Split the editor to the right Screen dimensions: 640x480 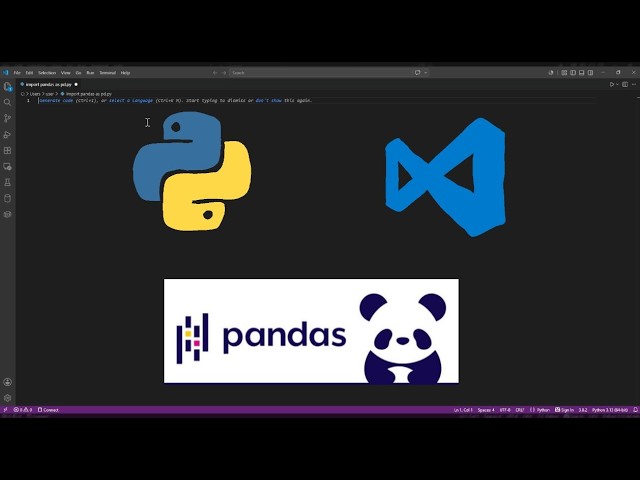point(625,84)
